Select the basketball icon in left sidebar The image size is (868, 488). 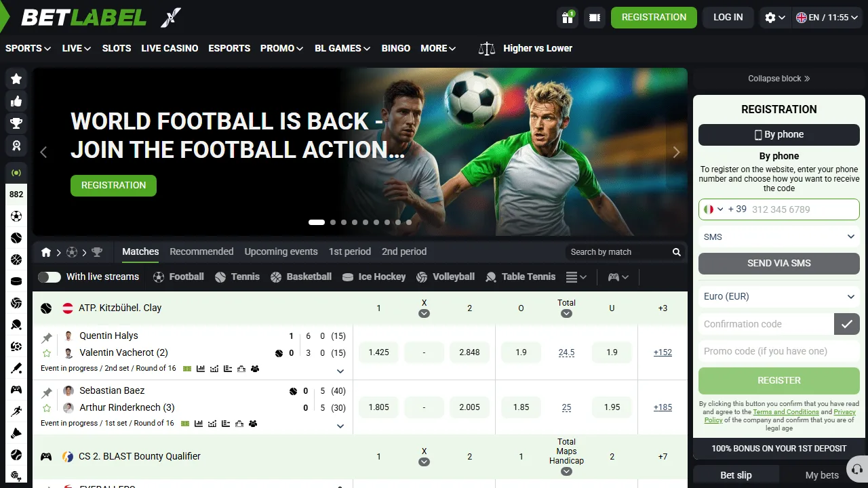point(16,260)
